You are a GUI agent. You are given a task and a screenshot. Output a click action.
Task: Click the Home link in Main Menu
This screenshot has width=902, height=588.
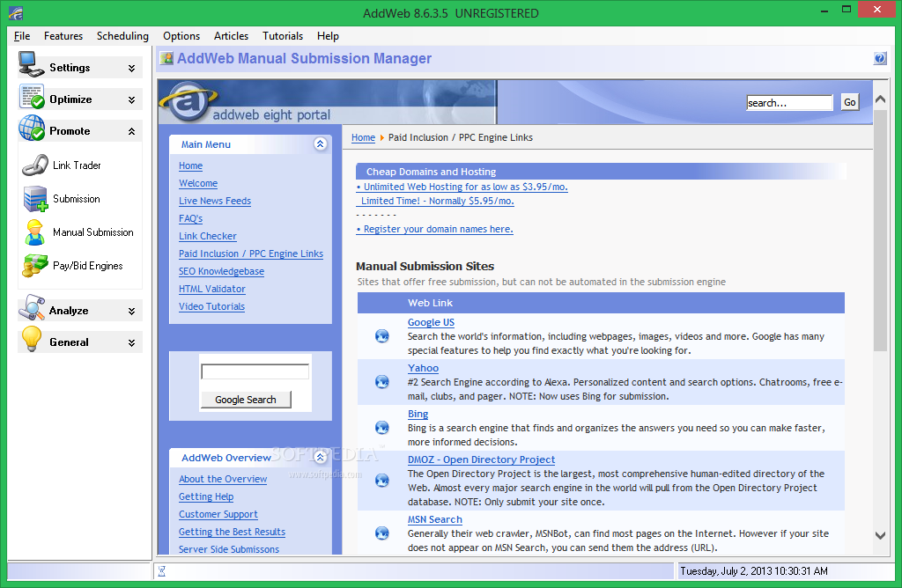190,165
